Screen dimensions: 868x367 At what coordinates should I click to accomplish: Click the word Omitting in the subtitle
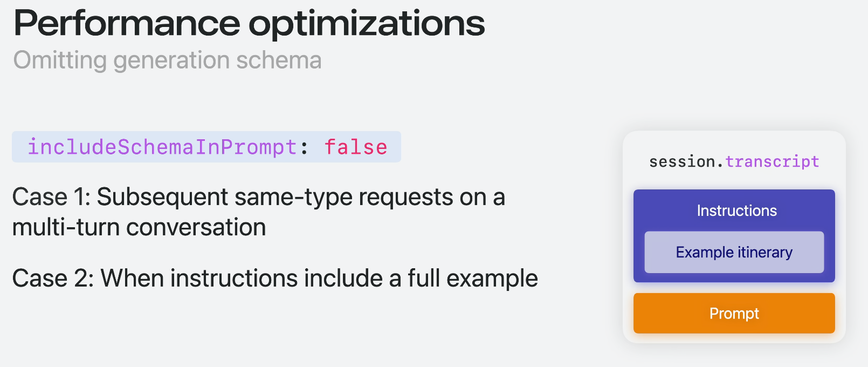[60, 60]
